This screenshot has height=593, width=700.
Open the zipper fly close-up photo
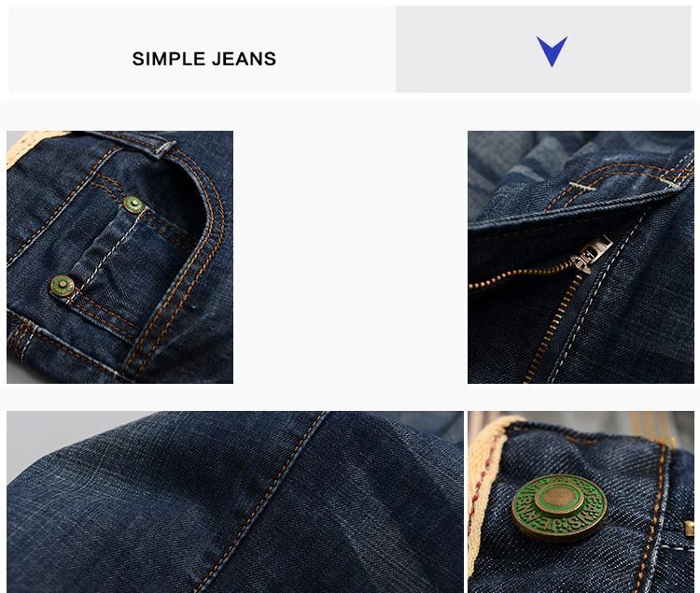tap(581, 257)
